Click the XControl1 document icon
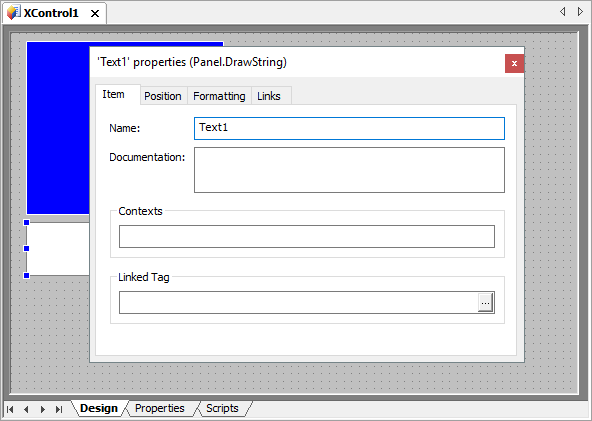This screenshot has width=592, height=421. (x=14, y=13)
